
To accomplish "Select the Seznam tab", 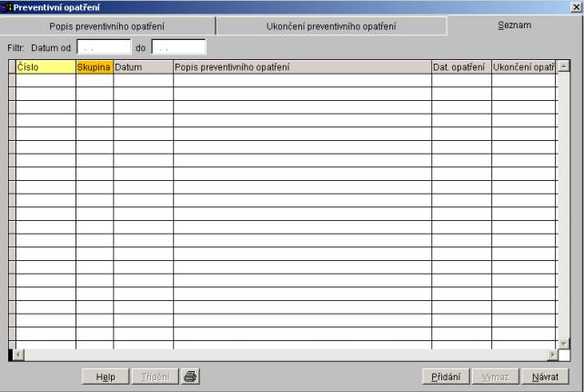I will [514, 25].
